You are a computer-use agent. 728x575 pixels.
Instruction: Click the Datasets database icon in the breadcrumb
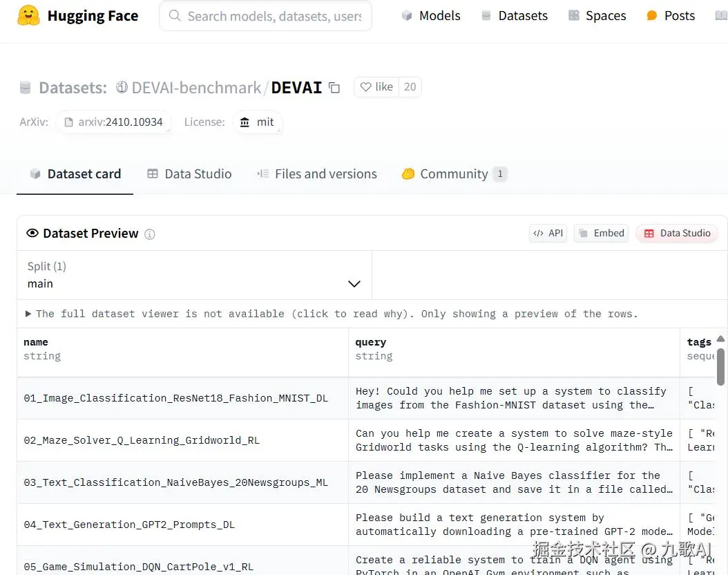click(x=25, y=88)
